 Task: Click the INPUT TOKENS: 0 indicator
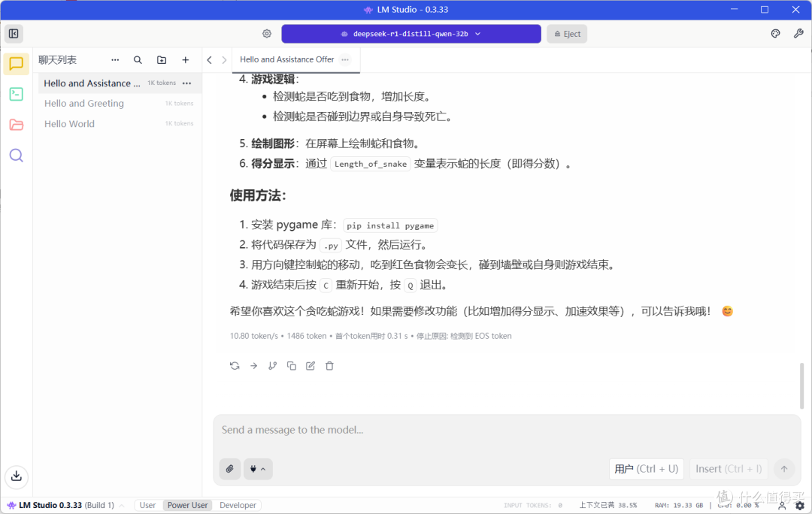(533, 505)
